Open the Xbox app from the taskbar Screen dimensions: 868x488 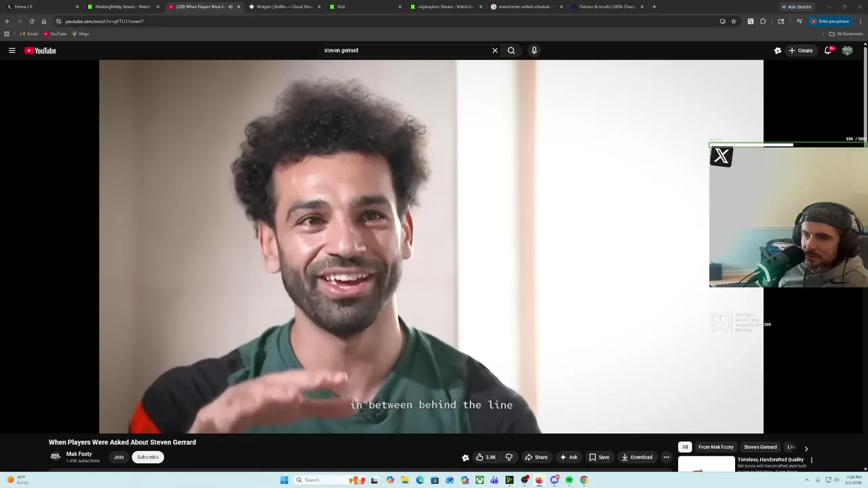tap(479, 480)
